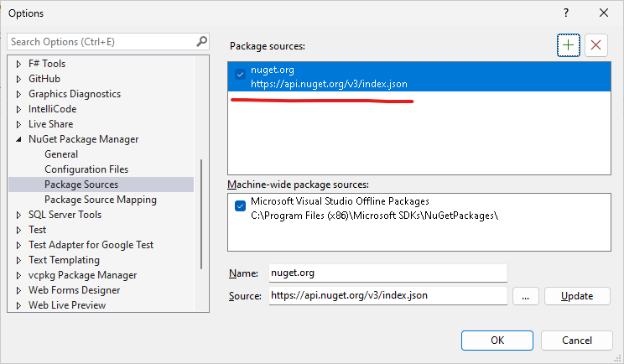Focus the Search Options input box
The width and height of the screenshot is (624, 364).
point(101,41)
